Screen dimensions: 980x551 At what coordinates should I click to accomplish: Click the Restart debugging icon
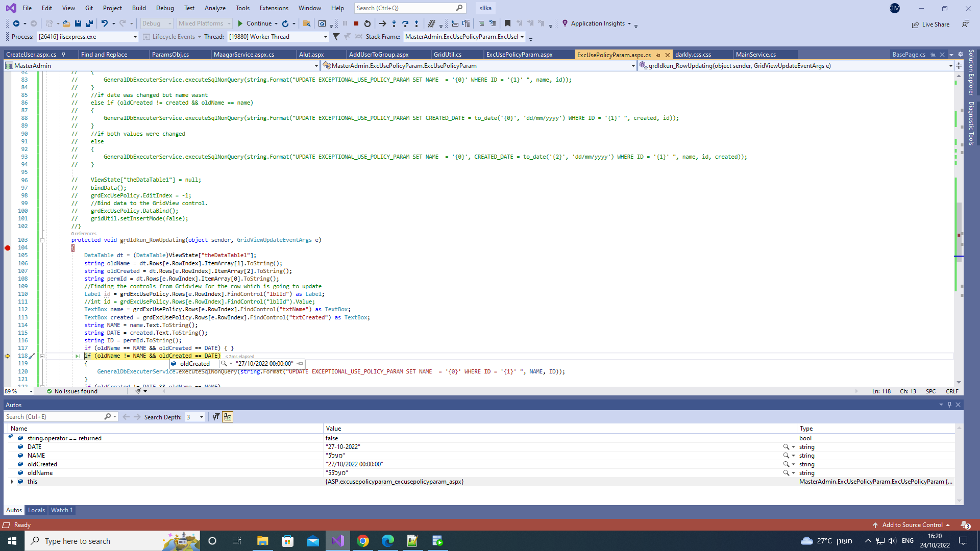pyautogui.click(x=367, y=23)
